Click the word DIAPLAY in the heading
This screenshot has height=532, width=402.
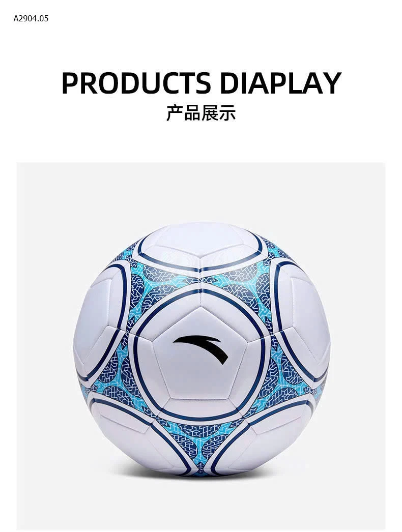(x=280, y=83)
